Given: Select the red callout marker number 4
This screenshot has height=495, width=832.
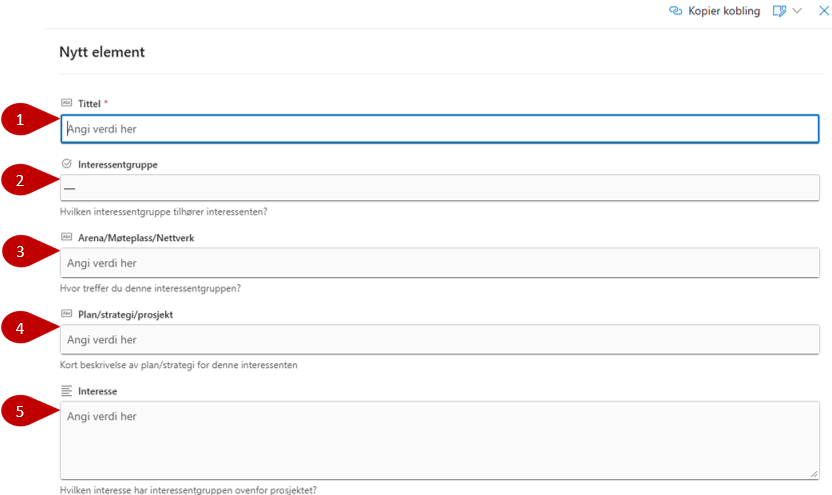Looking at the screenshot, I should [20, 329].
